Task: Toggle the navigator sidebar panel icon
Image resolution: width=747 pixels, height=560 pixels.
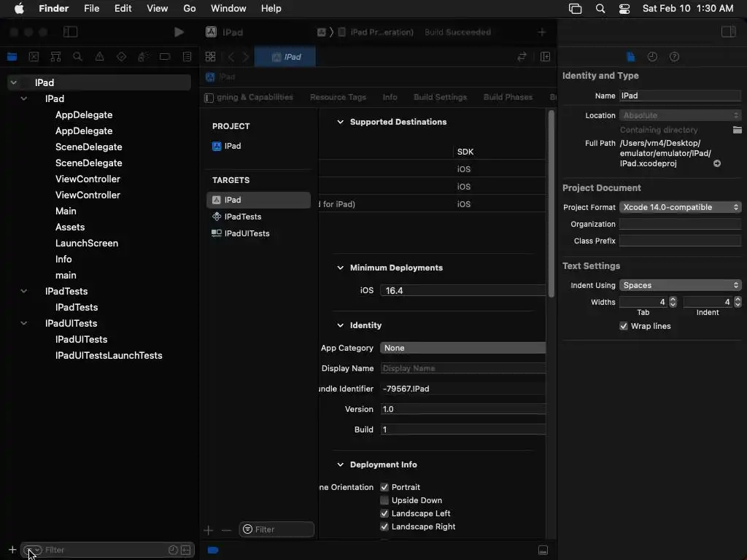Action: [70, 32]
